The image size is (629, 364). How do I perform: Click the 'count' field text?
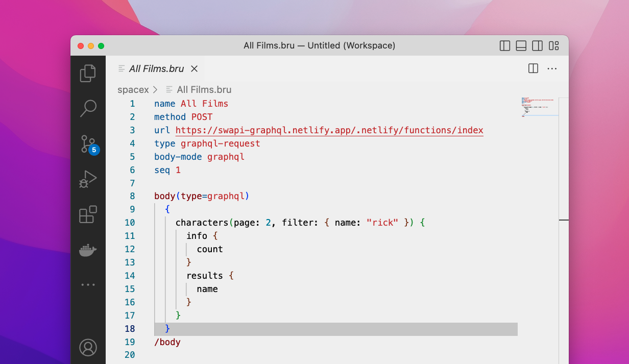210,249
